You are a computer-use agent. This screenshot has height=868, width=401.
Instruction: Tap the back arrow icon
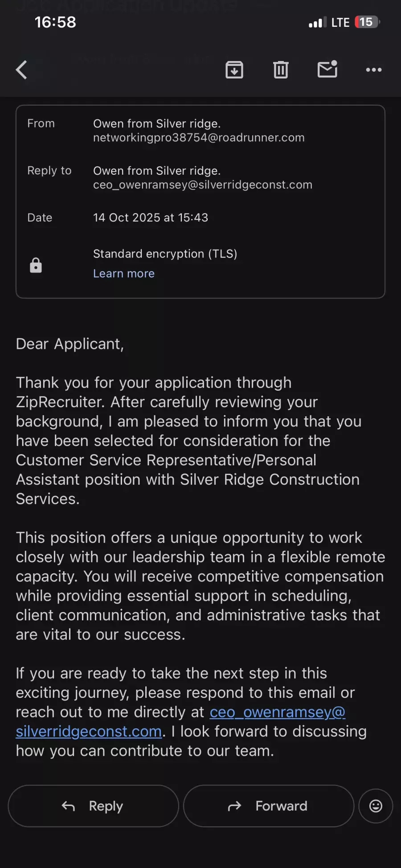[21, 70]
